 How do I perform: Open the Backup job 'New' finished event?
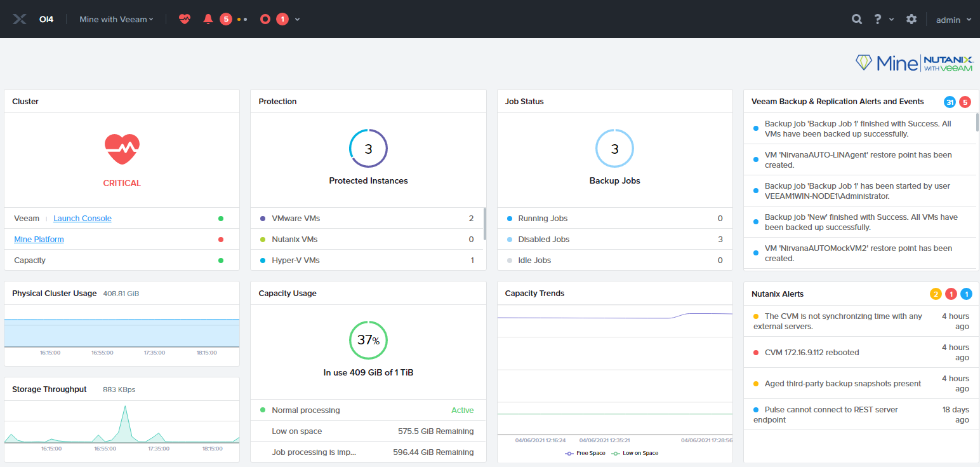(859, 222)
